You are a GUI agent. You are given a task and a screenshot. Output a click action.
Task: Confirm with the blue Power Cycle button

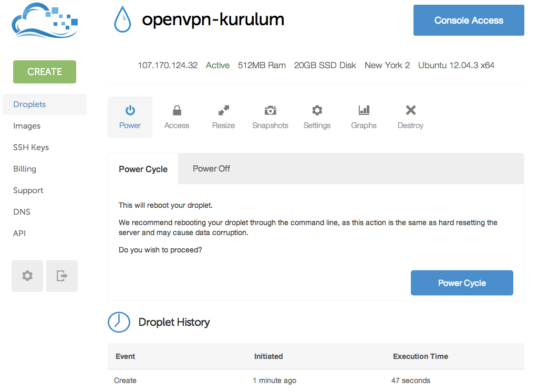click(x=462, y=283)
